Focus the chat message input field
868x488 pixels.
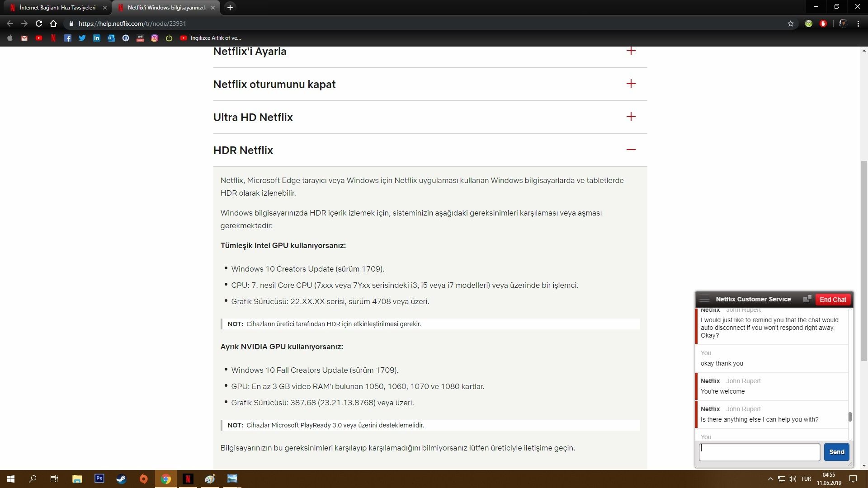[759, 452]
